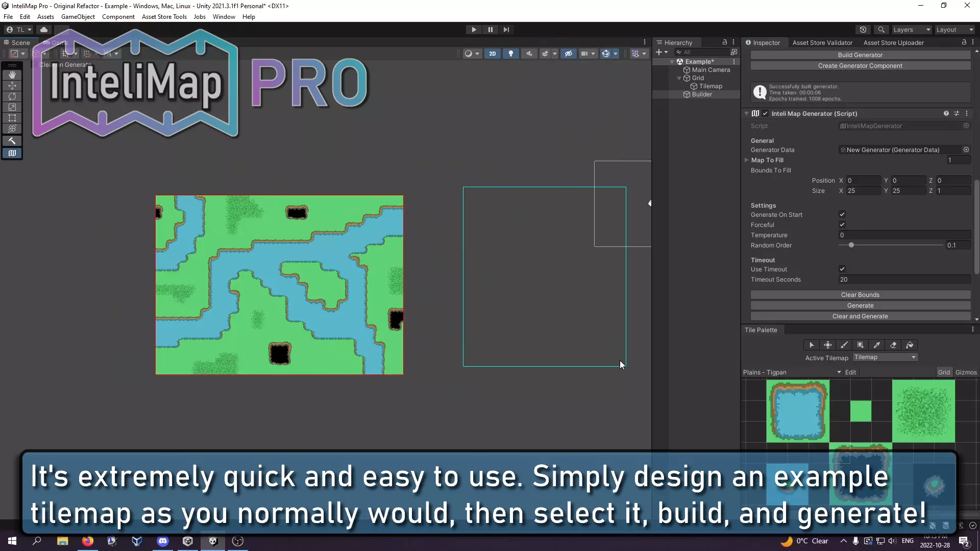This screenshot has height=551, width=980.
Task: Select the Rotate tool
Action: (12, 96)
